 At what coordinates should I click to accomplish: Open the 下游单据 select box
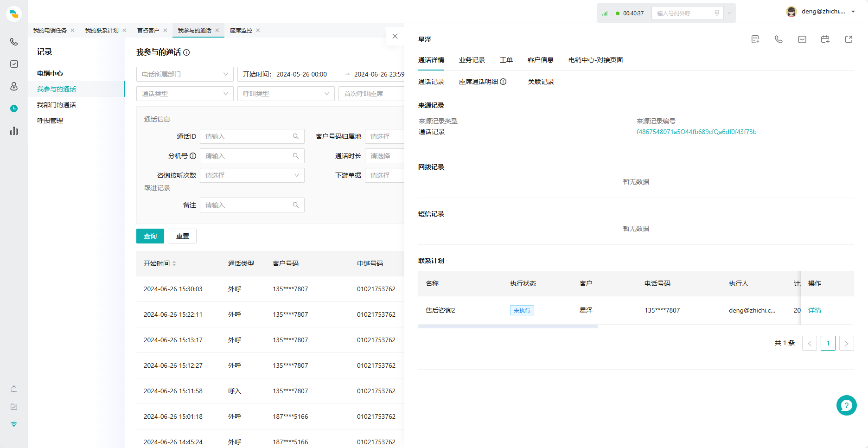tap(384, 175)
